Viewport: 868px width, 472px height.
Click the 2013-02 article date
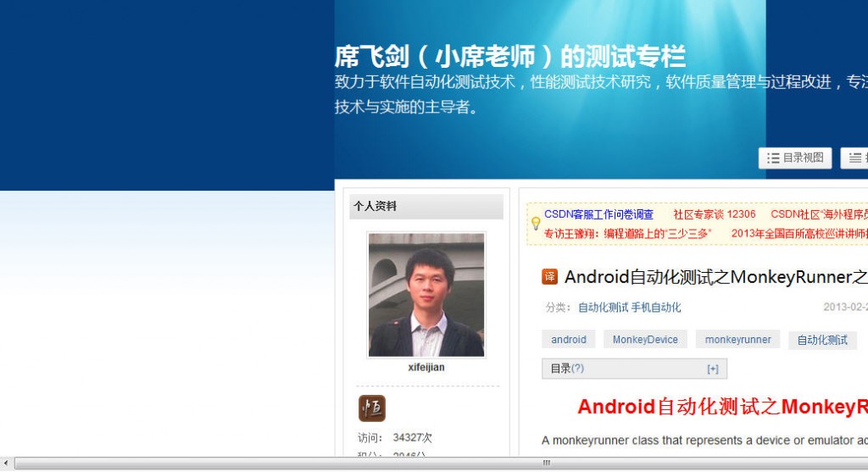(845, 307)
